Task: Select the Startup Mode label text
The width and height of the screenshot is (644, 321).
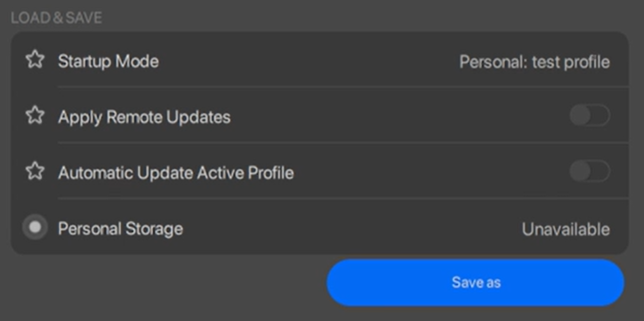Action: (x=108, y=62)
